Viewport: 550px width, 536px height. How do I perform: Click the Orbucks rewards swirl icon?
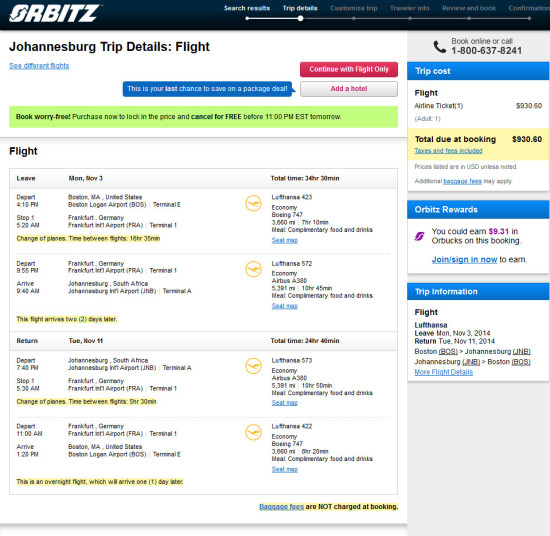[420, 236]
